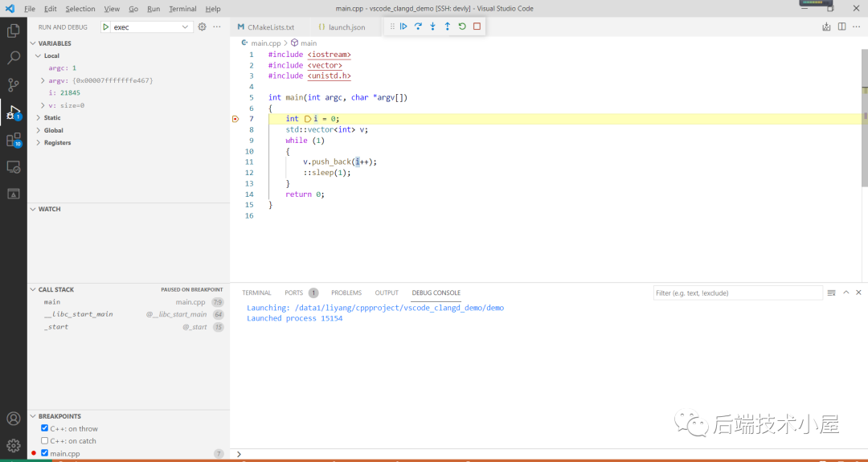Screen dimensions: 868x462
Task: Switch to the PROBLEMS panel tab
Action: (x=346, y=292)
